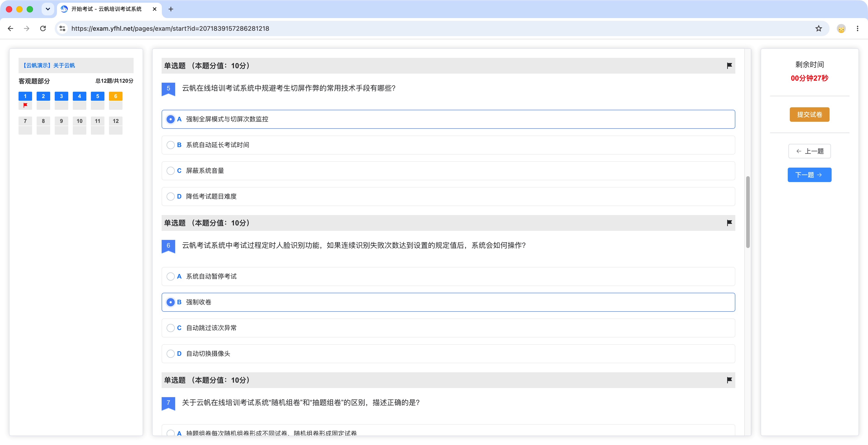Go to next question with 下一题
This screenshot has width=868, height=445.
809,175
